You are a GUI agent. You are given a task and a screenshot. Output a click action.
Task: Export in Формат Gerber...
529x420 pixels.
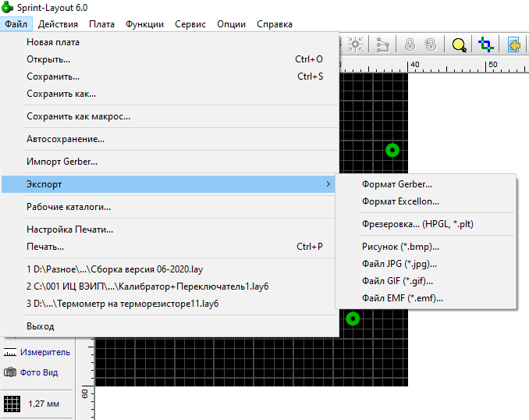point(426,184)
